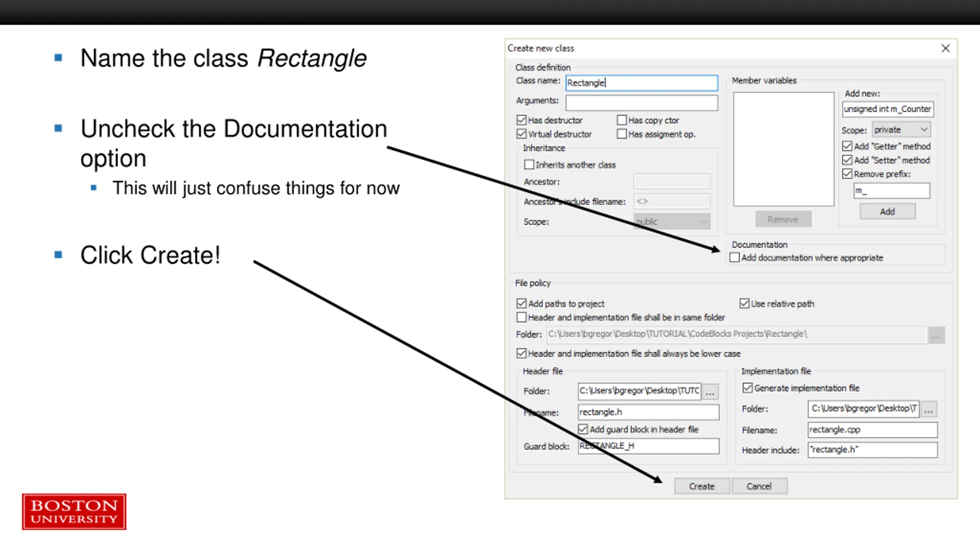
Task: Open the inheritance Scope public dropdown
Action: pos(672,221)
